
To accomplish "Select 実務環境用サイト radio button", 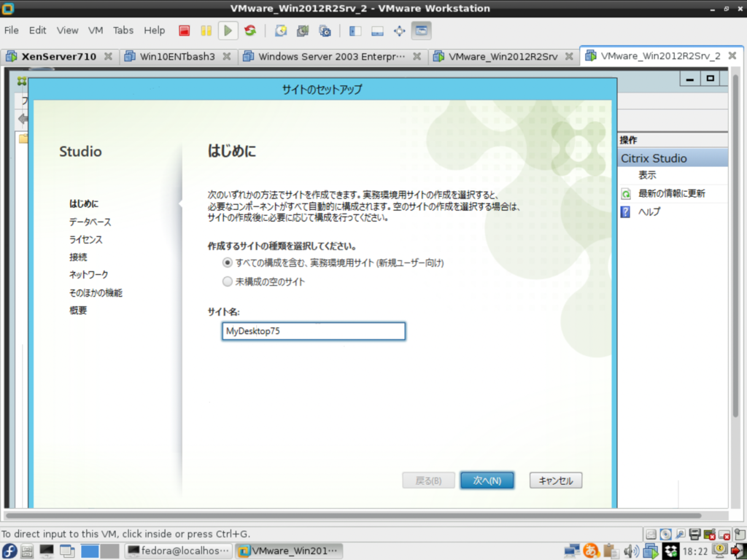I will 228,262.
